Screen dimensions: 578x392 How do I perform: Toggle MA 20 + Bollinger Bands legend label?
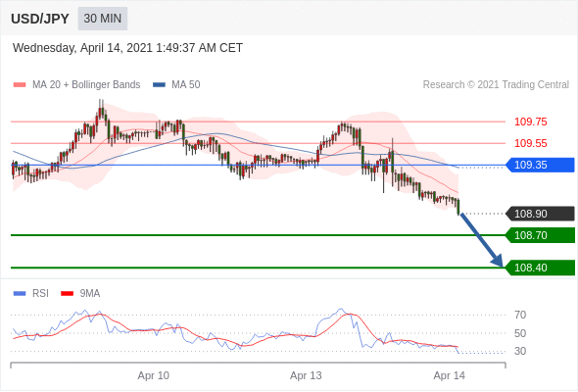click(86, 85)
